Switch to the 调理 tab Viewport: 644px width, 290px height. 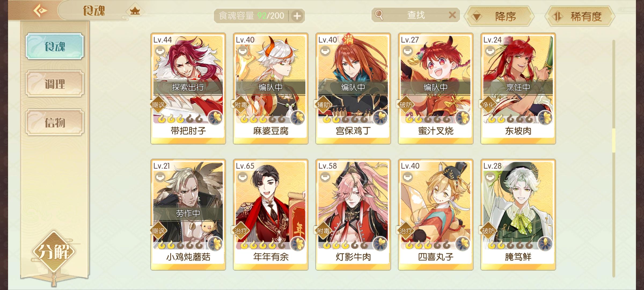tap(55, 84)
